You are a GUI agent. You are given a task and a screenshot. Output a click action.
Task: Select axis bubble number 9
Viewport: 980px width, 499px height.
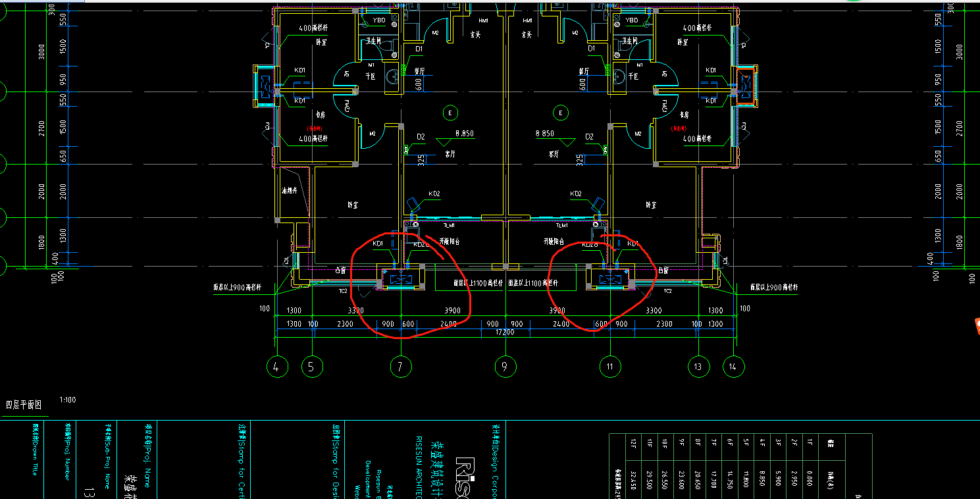504,367
